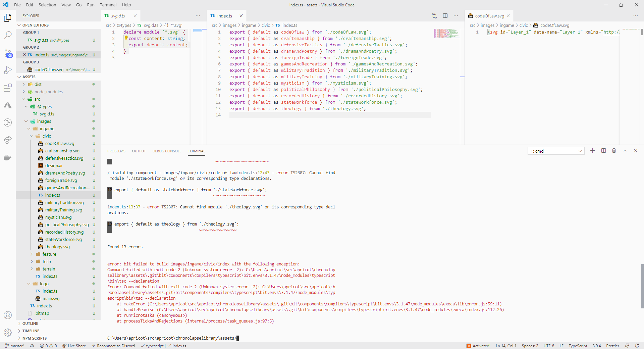Click the lightbulb quick fix icon in svg.d.ts
644x349 pixels.
(126, 38)
